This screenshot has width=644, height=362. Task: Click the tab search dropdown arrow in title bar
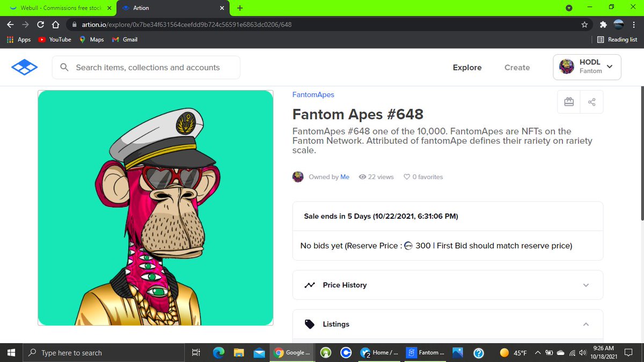(569, 8)
